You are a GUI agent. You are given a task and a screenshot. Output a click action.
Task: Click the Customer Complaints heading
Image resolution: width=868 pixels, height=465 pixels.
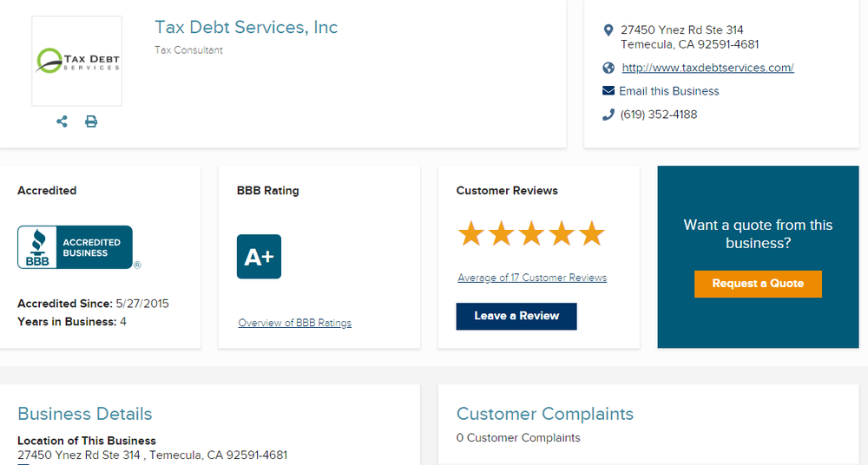[545, 414]
